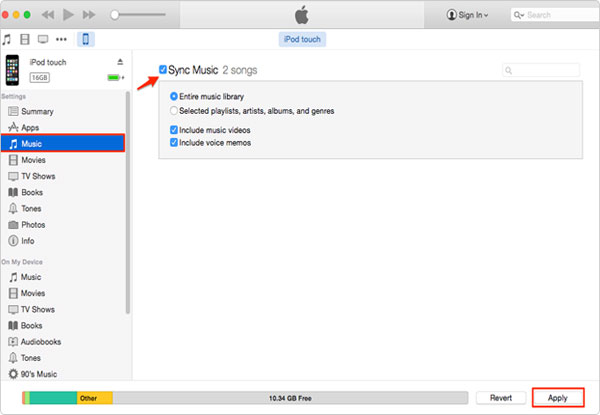Click the Other segment in storage bar
This screenshot has width=600, height=415.
point(95,398)
